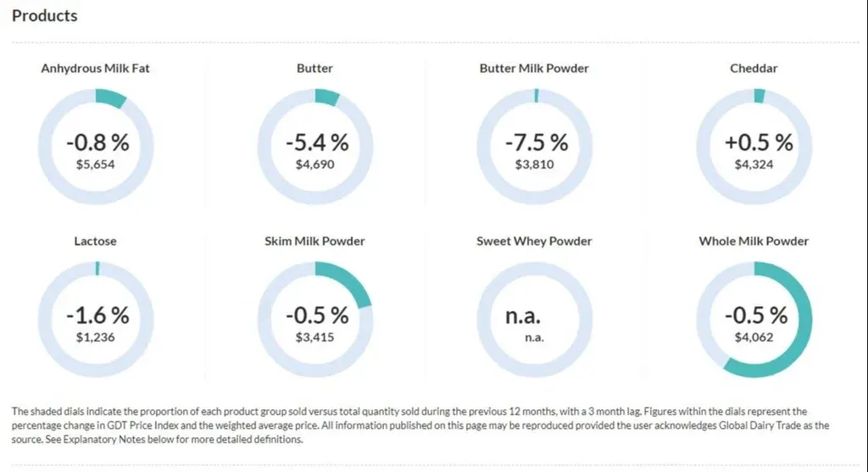Click the -0.8 % Anhydrous Milk Fat change
Screen dimensions: 868x472
[95, 142]
